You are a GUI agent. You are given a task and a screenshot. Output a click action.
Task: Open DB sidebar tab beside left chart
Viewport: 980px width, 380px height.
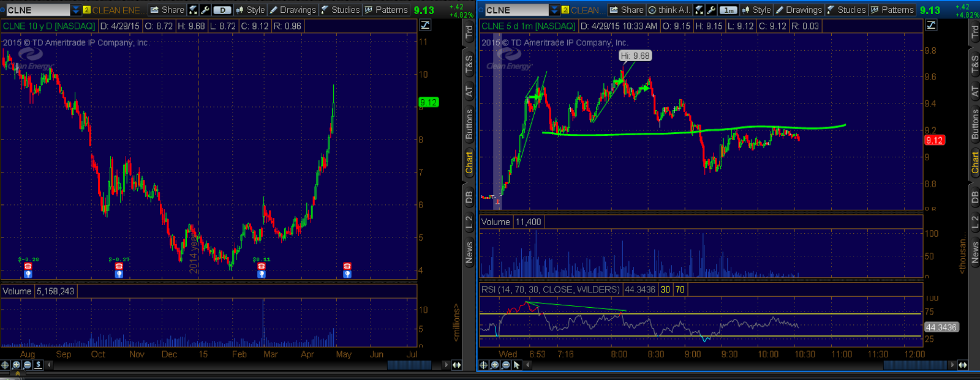tap(469, 197)
